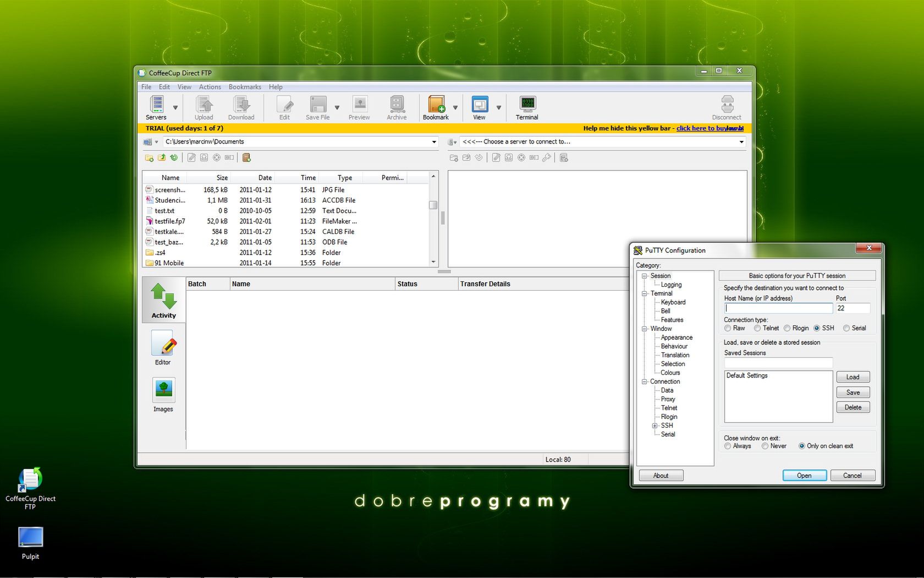
Task: Open the local path Documents dropdown
Action: tap(434, 142)
